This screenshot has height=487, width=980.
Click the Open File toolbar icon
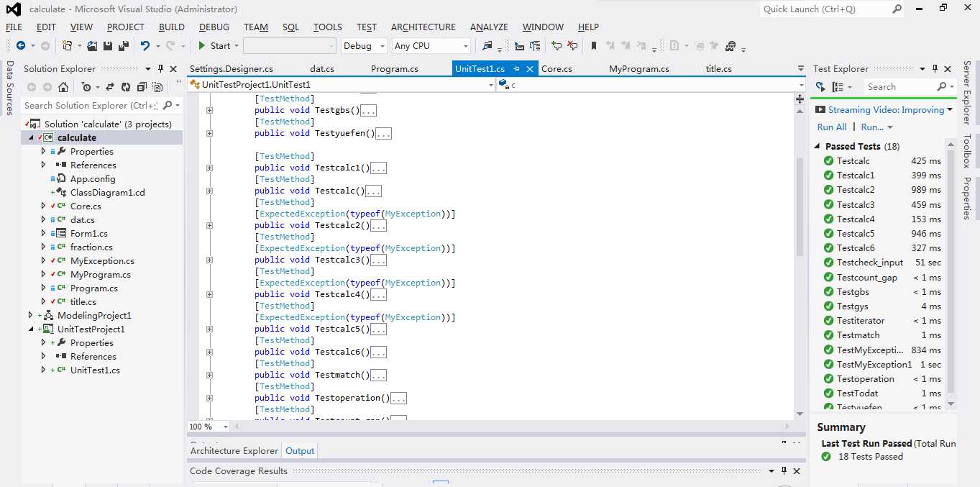[x=92, y=45]
